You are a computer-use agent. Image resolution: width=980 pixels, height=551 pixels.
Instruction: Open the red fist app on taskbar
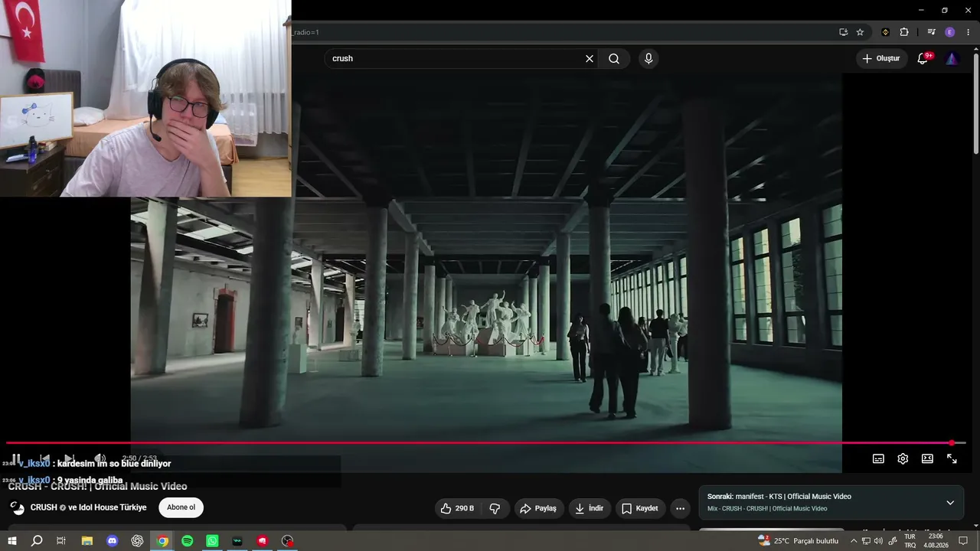coord(263,541)
